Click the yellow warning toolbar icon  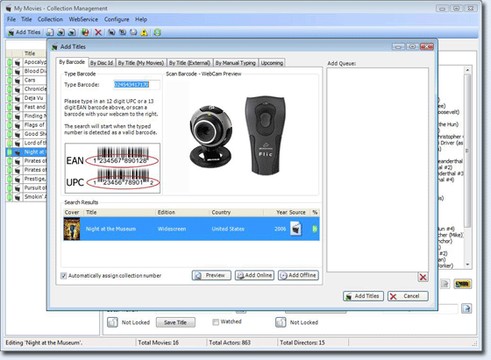coord(144,32)
